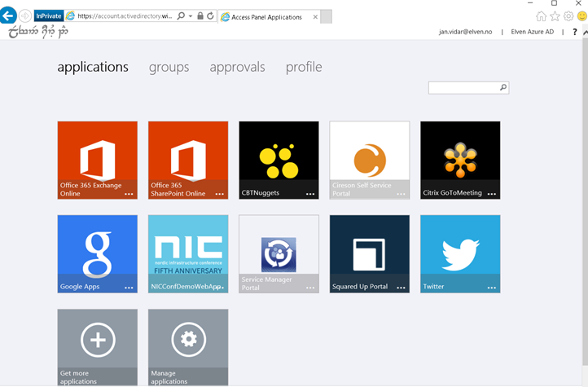
Task: Open a new browser tab
Action: click(327, 17)
